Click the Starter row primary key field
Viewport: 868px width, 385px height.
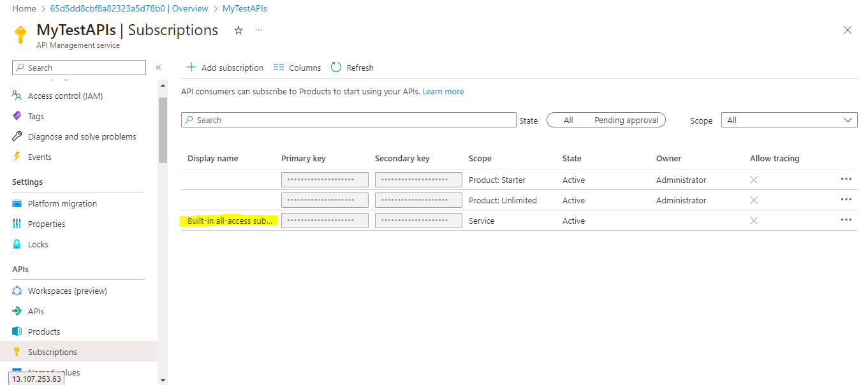pos(325,180)
